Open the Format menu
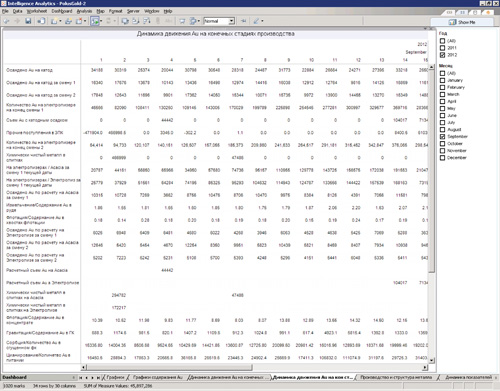Viewport: 500px width, 391px height. tap(116, 11)
